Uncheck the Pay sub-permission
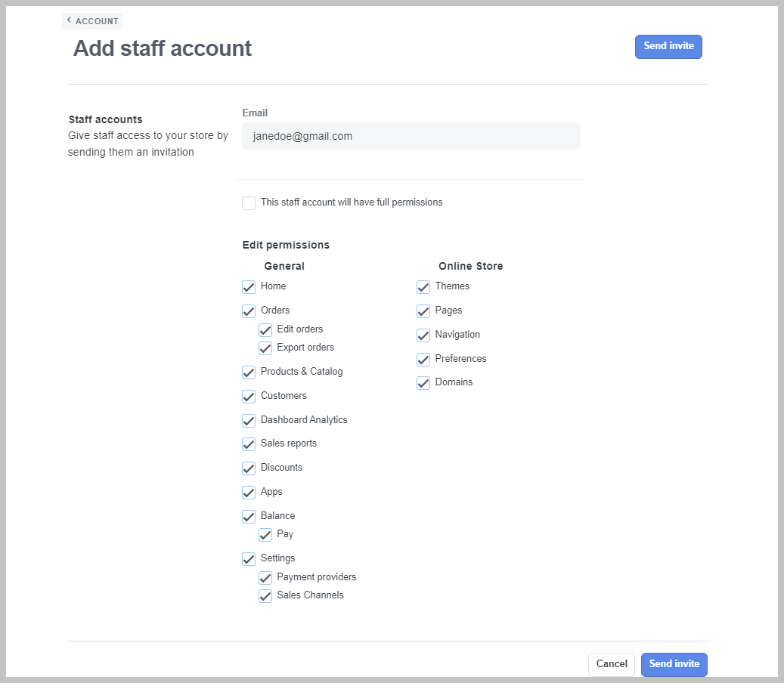Viewport: 784px width, 683px height. pos(265,535)
